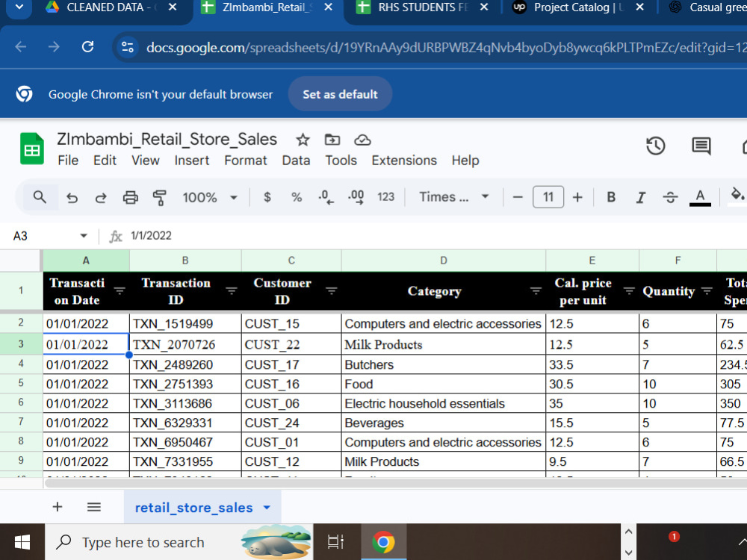This screenshot has height=560, width=747.
Task: Click the move to folder icon
Action: pos(332,140)
